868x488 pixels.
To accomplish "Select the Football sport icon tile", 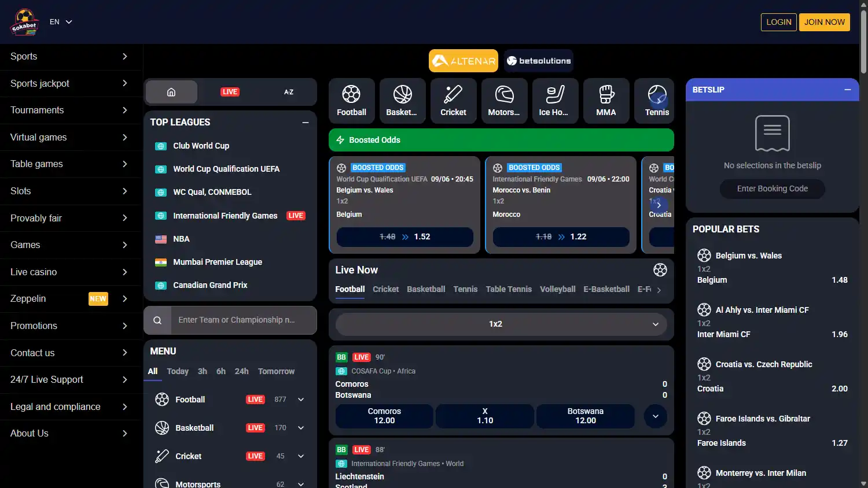I will (351, 101).
